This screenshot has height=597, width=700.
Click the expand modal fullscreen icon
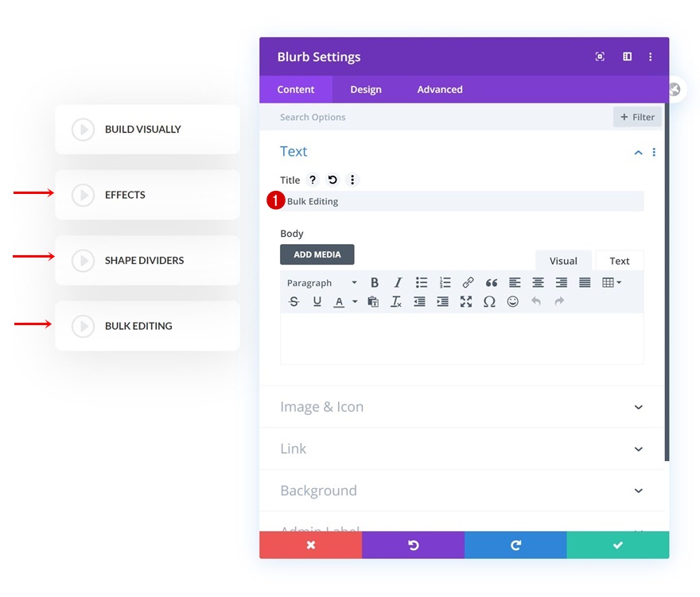click(x=600, y=56)
